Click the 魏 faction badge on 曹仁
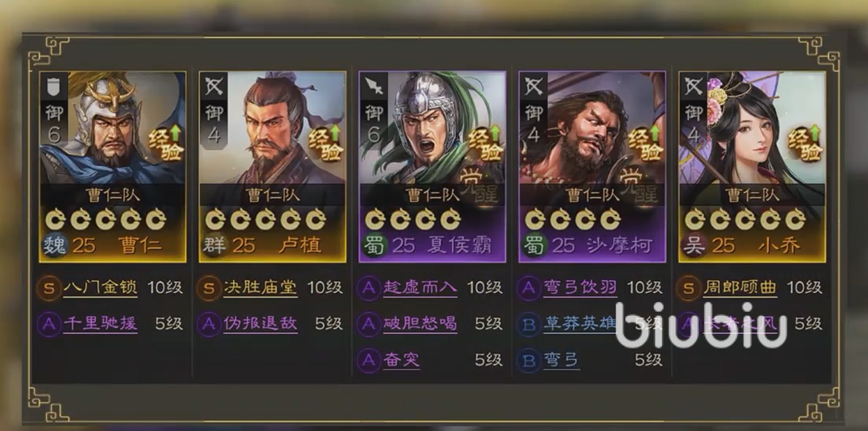868x431 pixels. coord(54,245)
